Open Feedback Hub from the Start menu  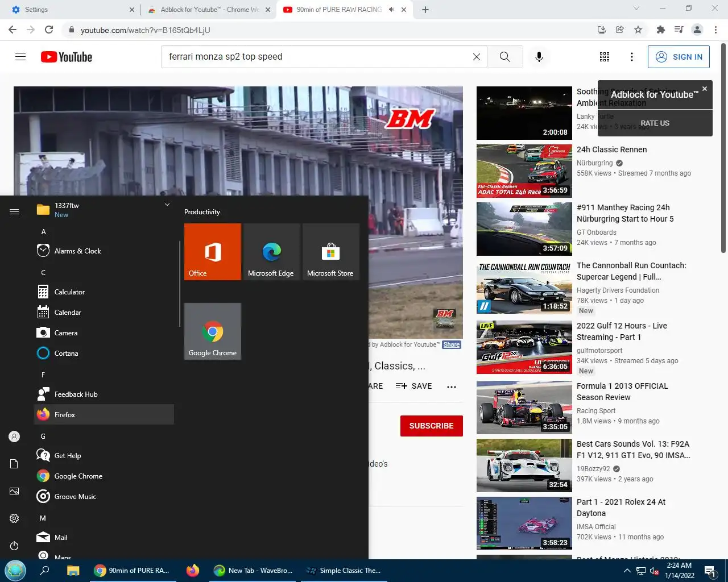click(x=104, y=394)
